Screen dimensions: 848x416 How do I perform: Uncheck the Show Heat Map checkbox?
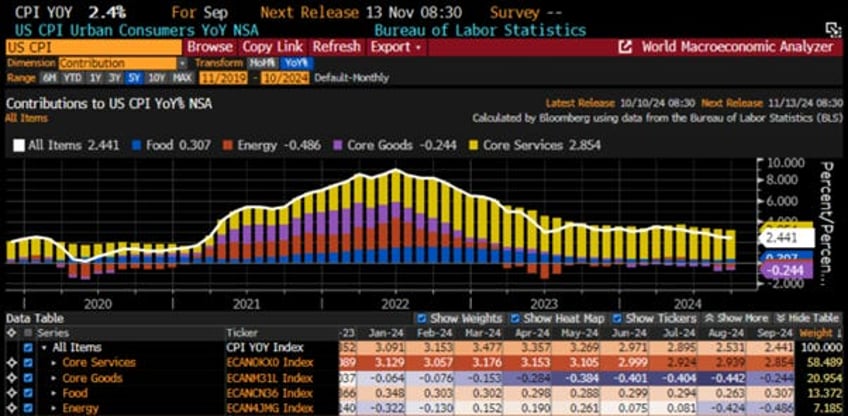tap(515, 318)
